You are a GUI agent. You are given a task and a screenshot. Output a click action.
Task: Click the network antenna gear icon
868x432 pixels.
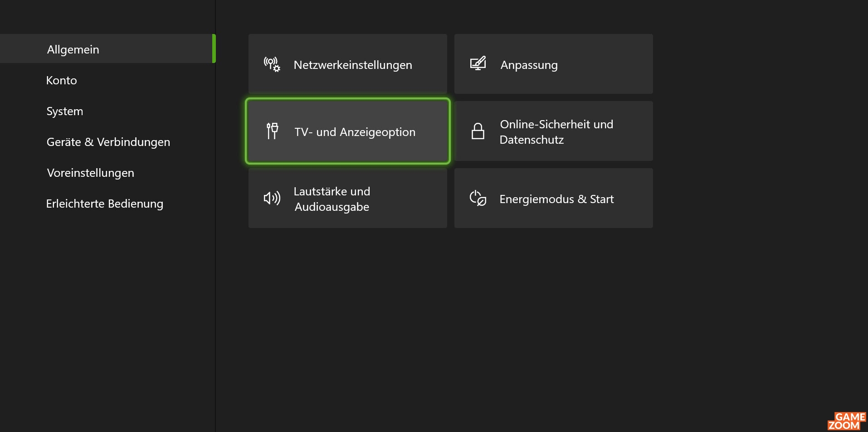click(x=272, y=64)
